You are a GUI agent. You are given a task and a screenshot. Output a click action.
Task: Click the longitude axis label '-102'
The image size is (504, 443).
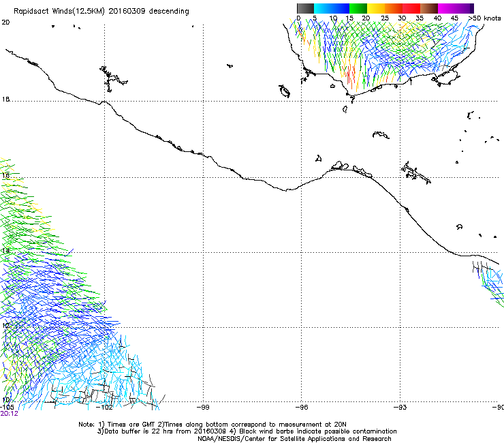coord(106,407)
